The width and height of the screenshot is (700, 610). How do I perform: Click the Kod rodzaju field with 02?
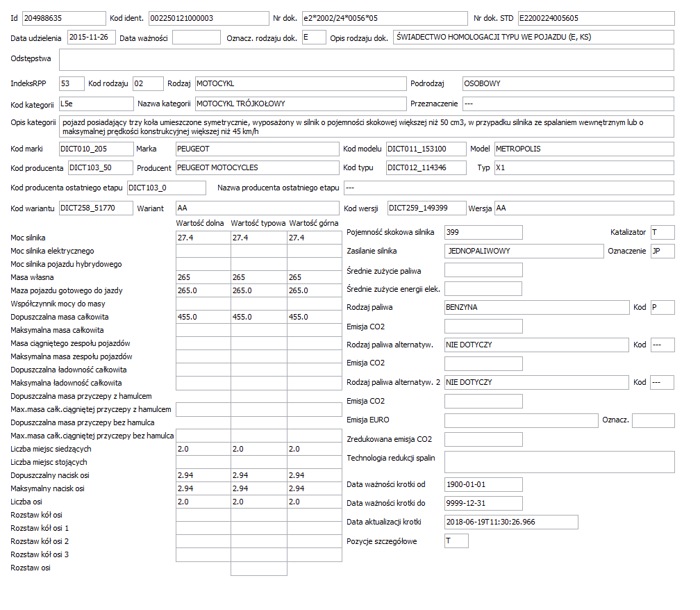click(148, 83)
